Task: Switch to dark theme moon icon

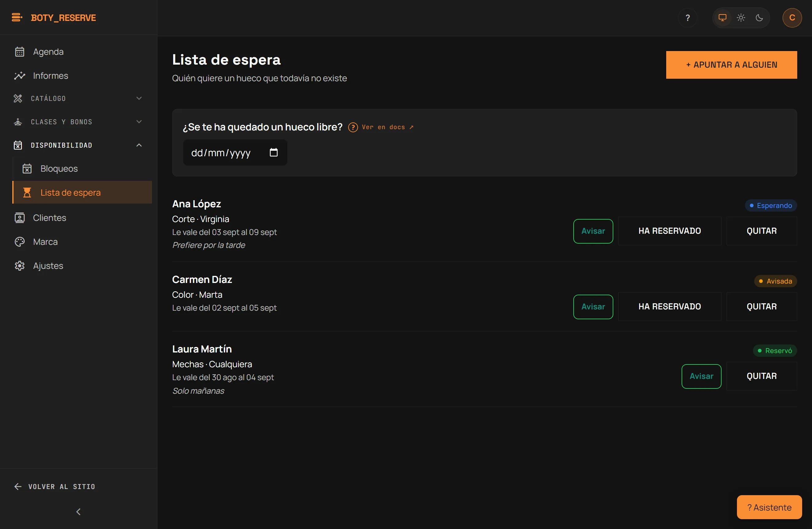Action: [x=759, y=18]
